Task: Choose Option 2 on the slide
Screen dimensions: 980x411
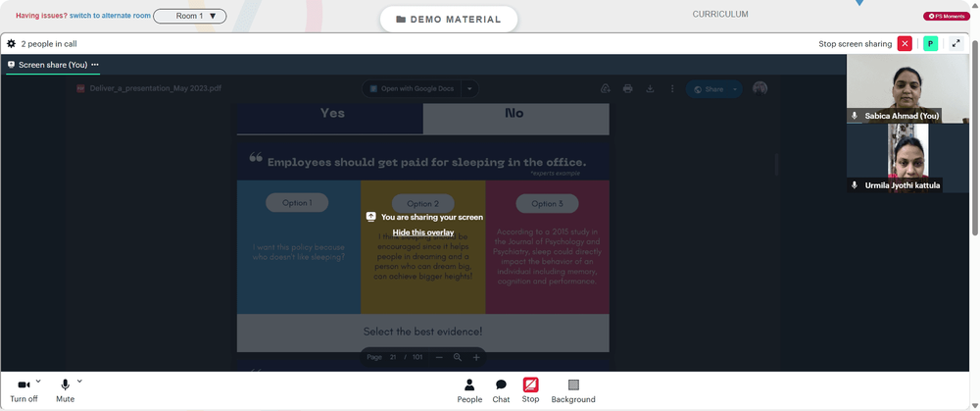Action: pyautogui.click(x=422, y=203)
